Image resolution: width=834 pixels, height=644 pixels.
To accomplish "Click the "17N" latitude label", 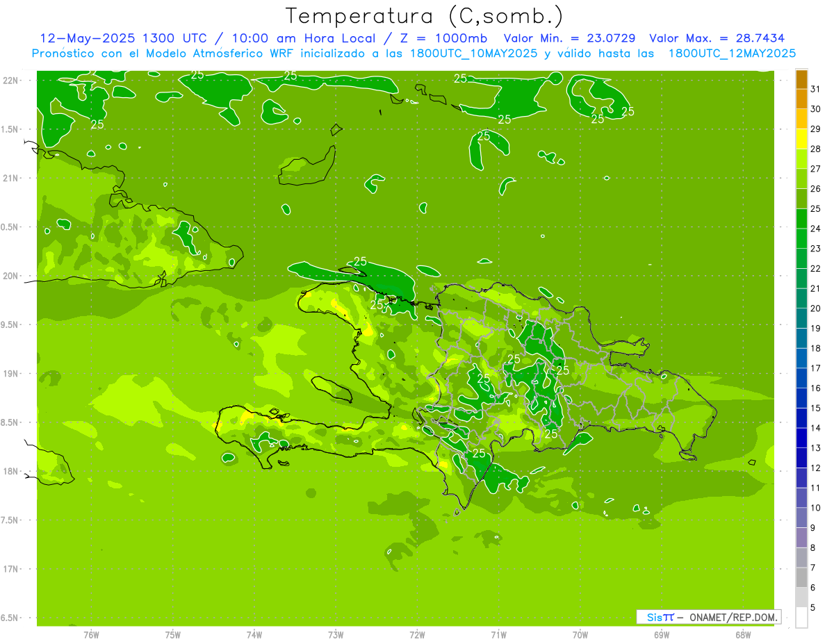I will (x=10, y=569).
